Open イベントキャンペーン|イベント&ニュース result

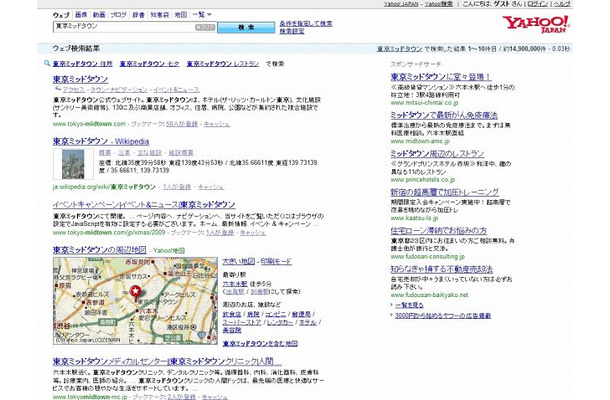tap(144, 205)
